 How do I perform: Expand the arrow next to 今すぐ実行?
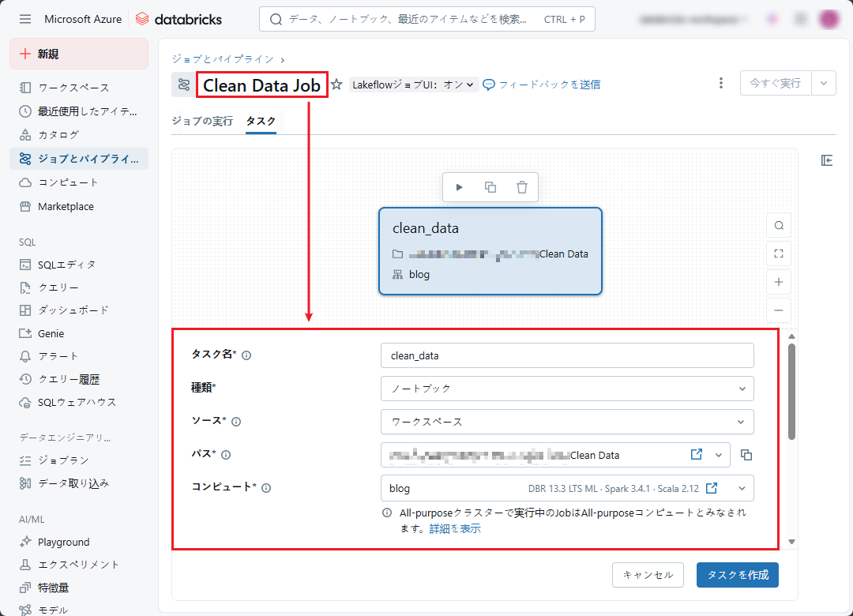[x=824, y=83]
